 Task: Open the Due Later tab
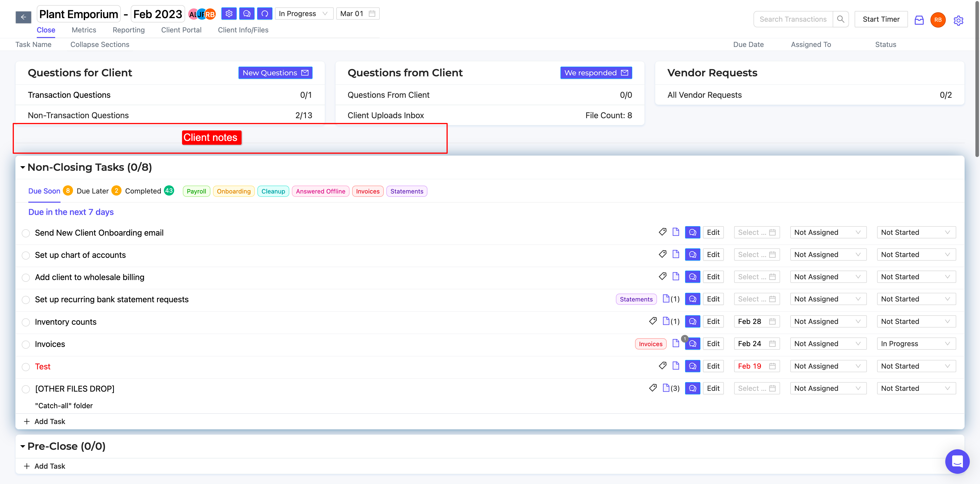(x=92, y=191)
